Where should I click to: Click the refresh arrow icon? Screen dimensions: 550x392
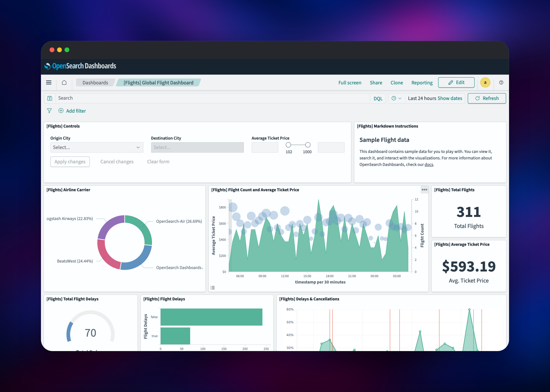tap(478, 98)
